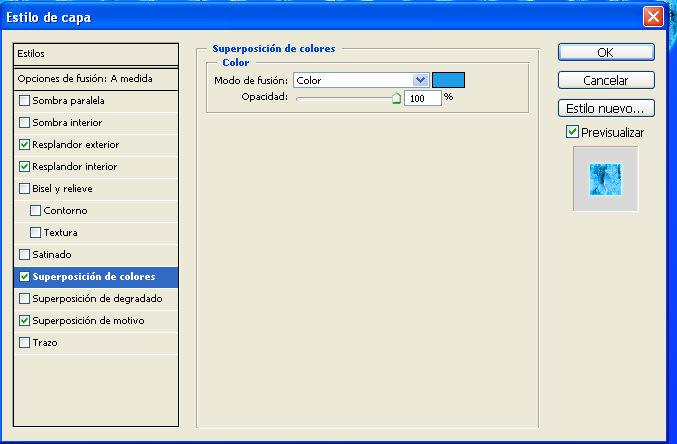This screenshot has height=444, width=677.
Task: Select Superposición de degradado style entry
Action: [97, 299]
